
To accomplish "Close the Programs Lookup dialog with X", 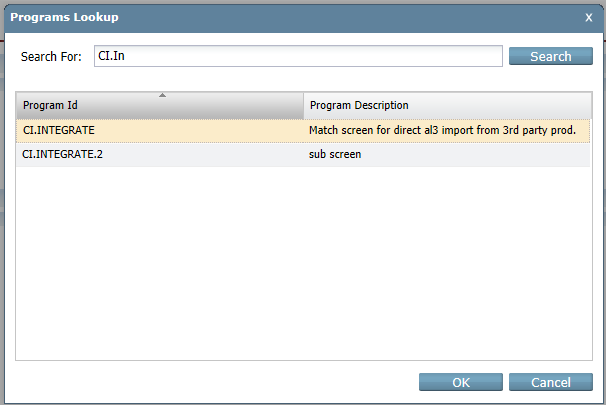I will pyautogui.click(x=588, y=17).
